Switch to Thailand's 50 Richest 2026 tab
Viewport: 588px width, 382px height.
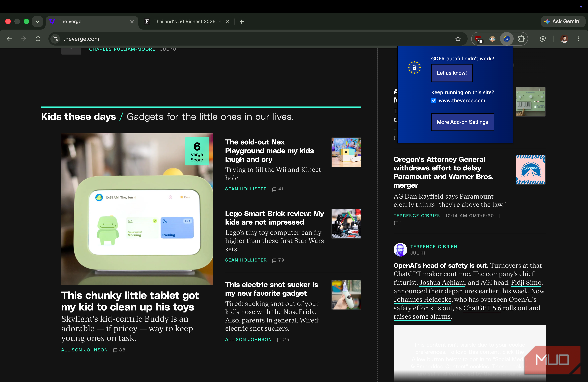(187, 21)
